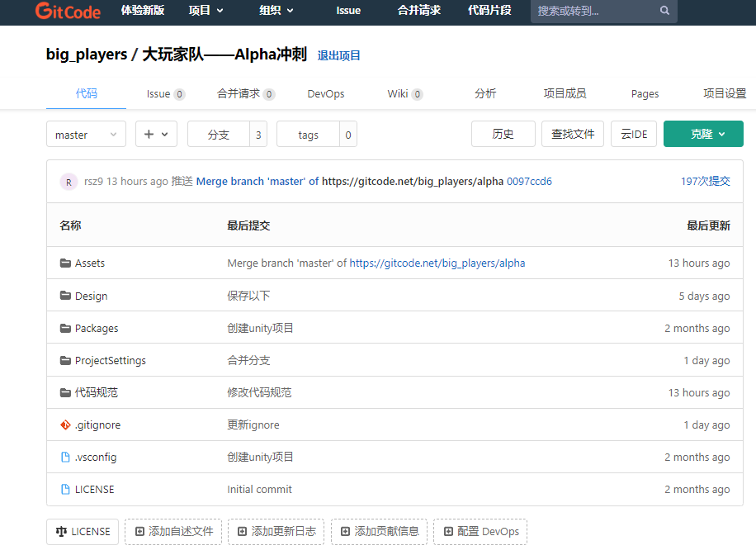Screen dimensions: 756x555
Task: Switch to the Wiki tab
Action: pyautogui.click(x=404, y=94)
